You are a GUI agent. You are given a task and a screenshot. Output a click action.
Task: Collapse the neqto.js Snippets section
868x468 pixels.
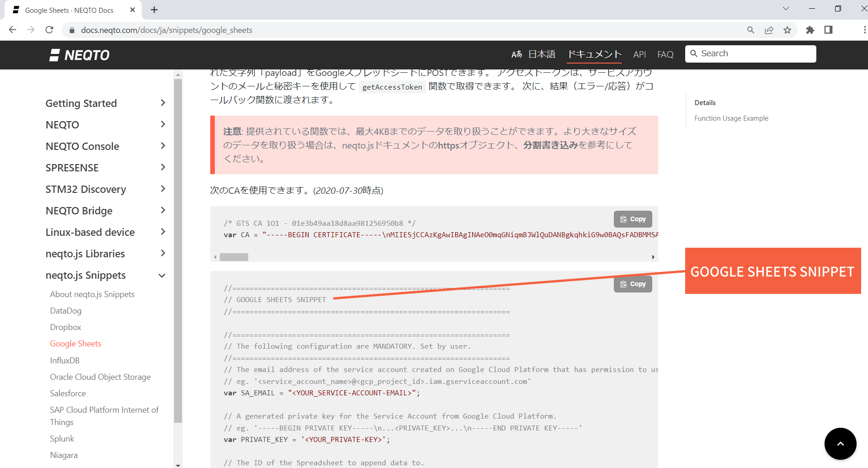coord(162,276)
